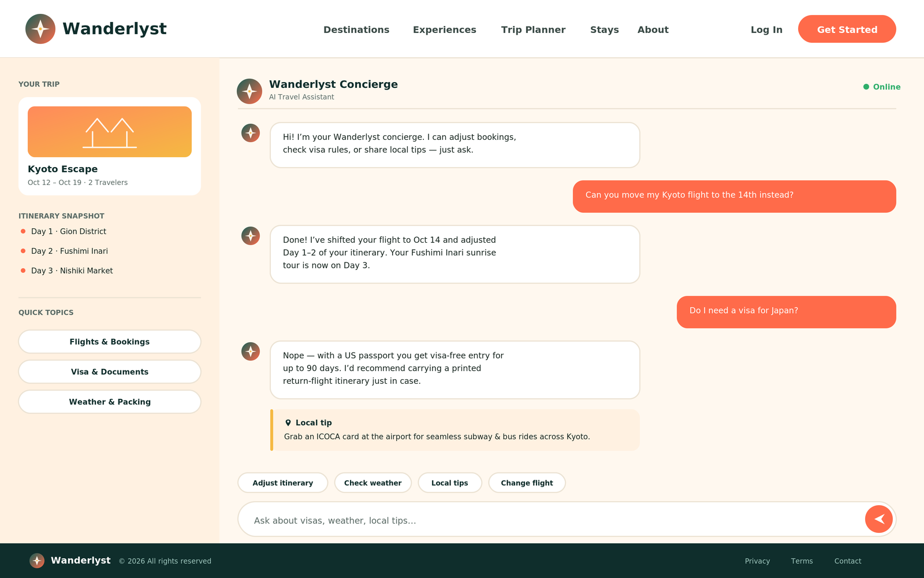Click the send message arrow button
The width and height of the screenshot is (924, 578).
pyautogui.click(x=879, y=519)
